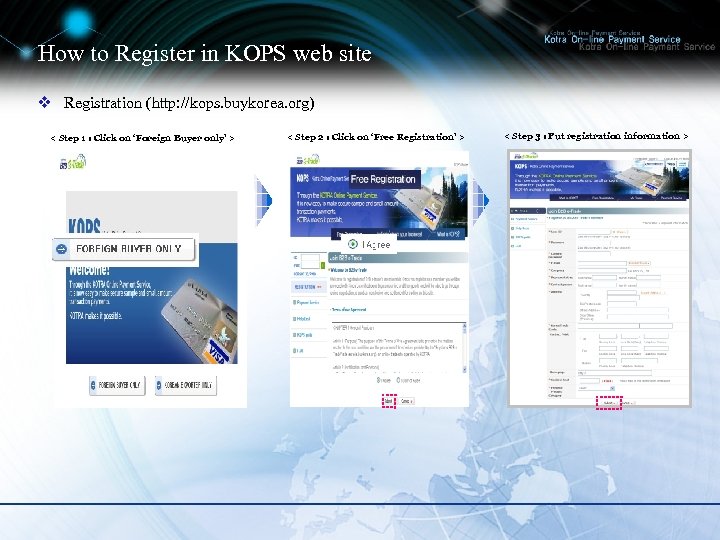Select the do not agree radio button under the terms
720x540 pixels.
[x=399, y=380]
